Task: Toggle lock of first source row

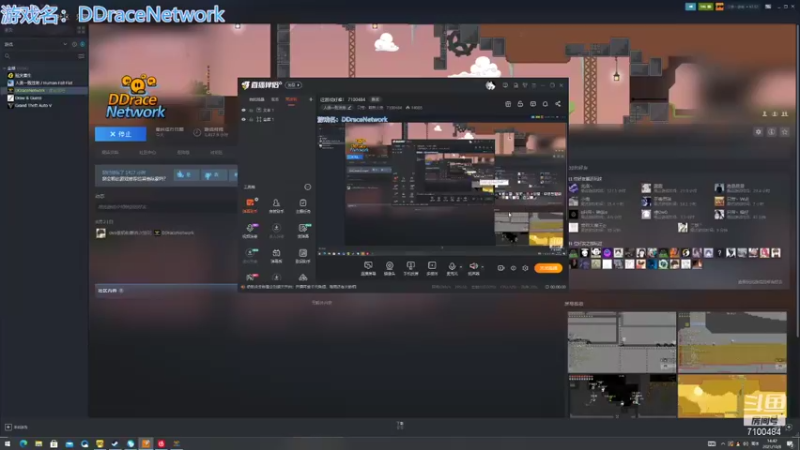Action: point(251,110)
